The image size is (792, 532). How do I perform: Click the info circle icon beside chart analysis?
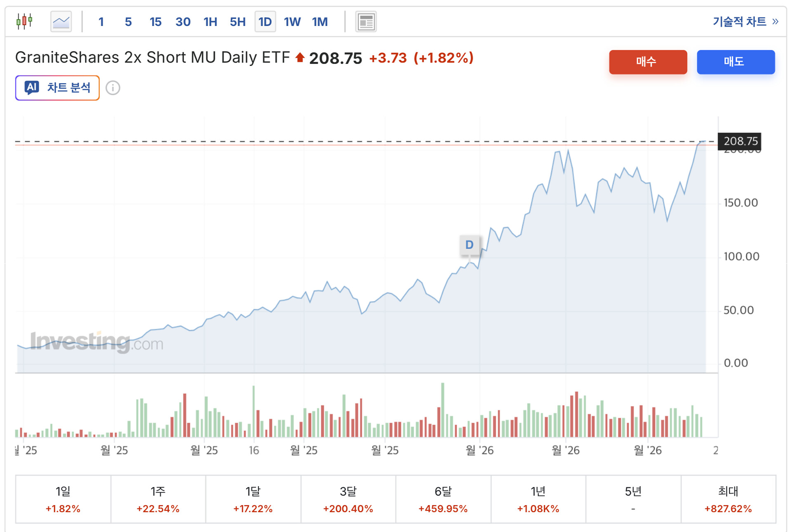[x=113, y=88]
